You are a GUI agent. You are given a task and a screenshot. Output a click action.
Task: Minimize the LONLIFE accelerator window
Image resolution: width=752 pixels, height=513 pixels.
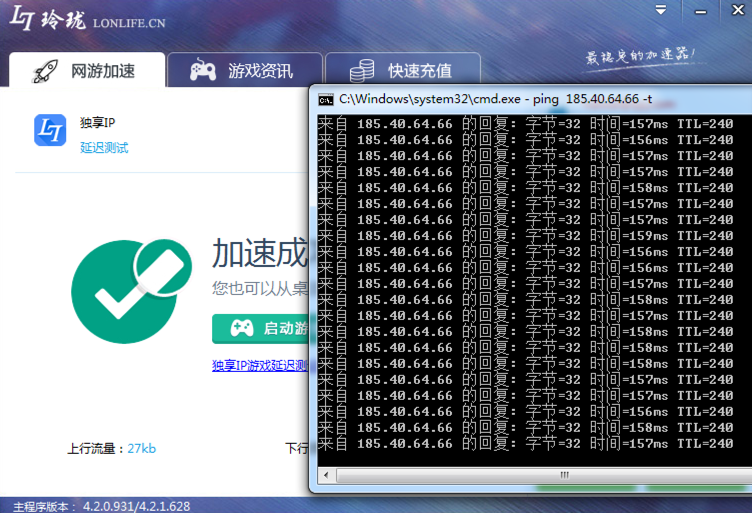click(701, 12)
